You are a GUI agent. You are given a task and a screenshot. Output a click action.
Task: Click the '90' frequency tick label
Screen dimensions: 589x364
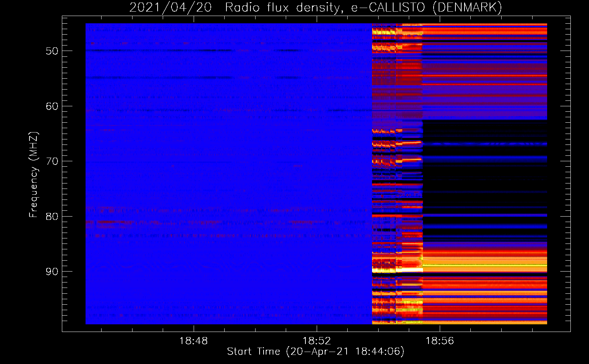coord(52,272)
